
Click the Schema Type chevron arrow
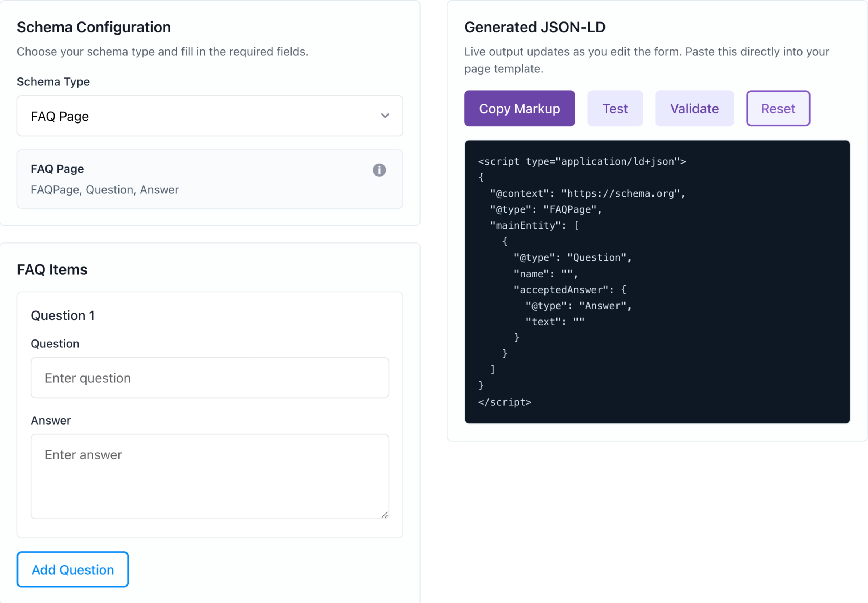[385, 116]
